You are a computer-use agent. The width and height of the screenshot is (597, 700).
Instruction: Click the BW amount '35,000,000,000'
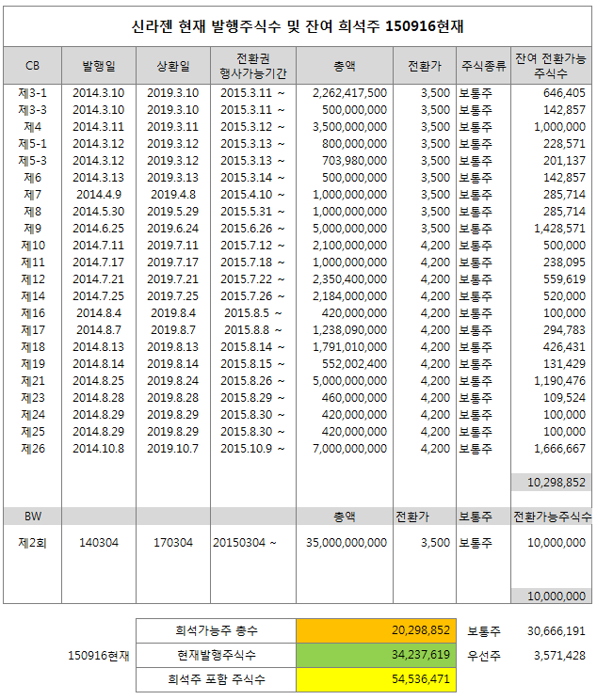pos(347,543)
